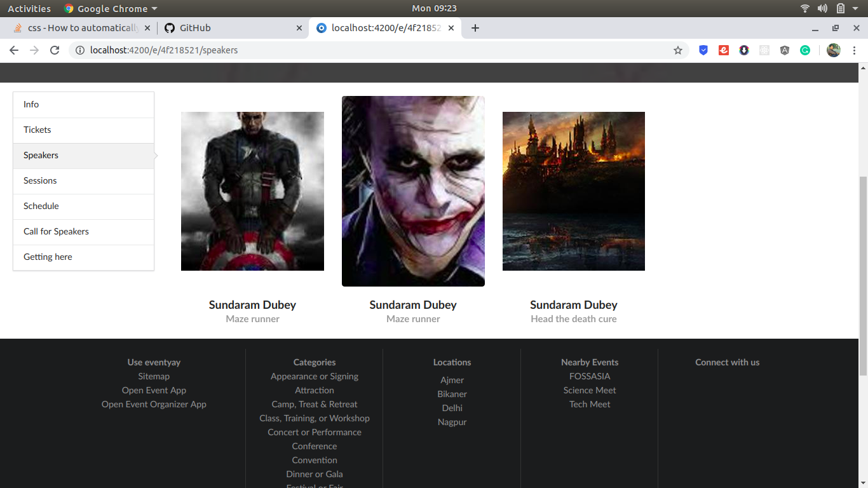868x488 pixels.
Task: Open Activities overview
Action: pyautogui.click(x=29, y=8)
